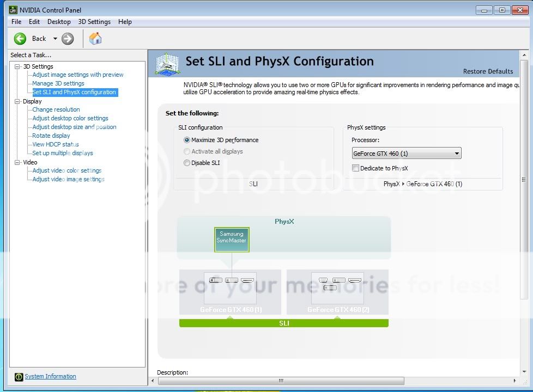Image resolution: width=533 pixels, height=392 pixels.
Task: Click the green Back arrow icon
Action: click(x=20, y=39)
